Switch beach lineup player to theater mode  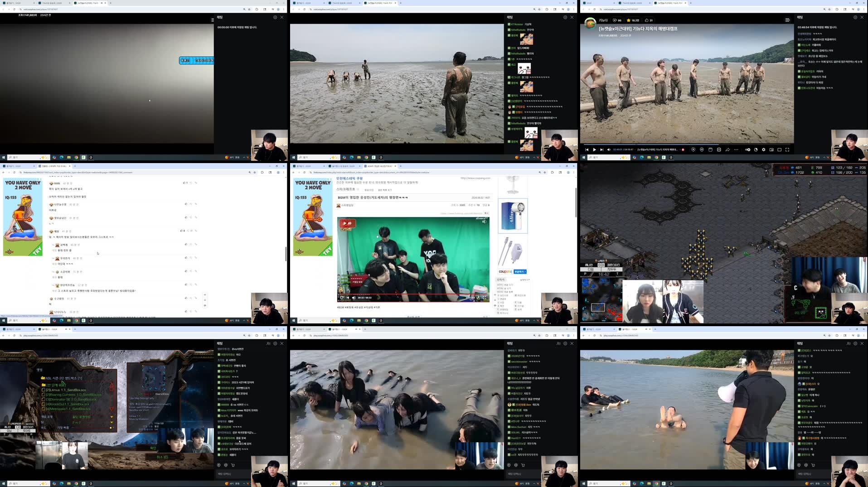click(x=779, y=149)
